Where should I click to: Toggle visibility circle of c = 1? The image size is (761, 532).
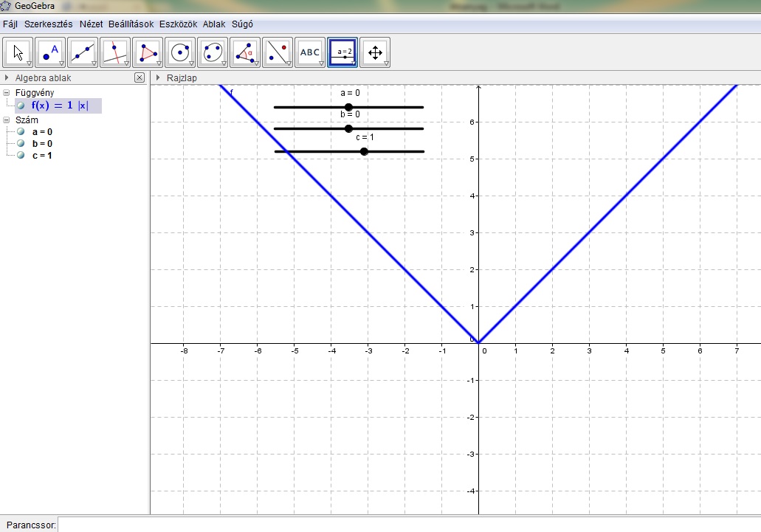pyautogui.click(x=21, y=155)
